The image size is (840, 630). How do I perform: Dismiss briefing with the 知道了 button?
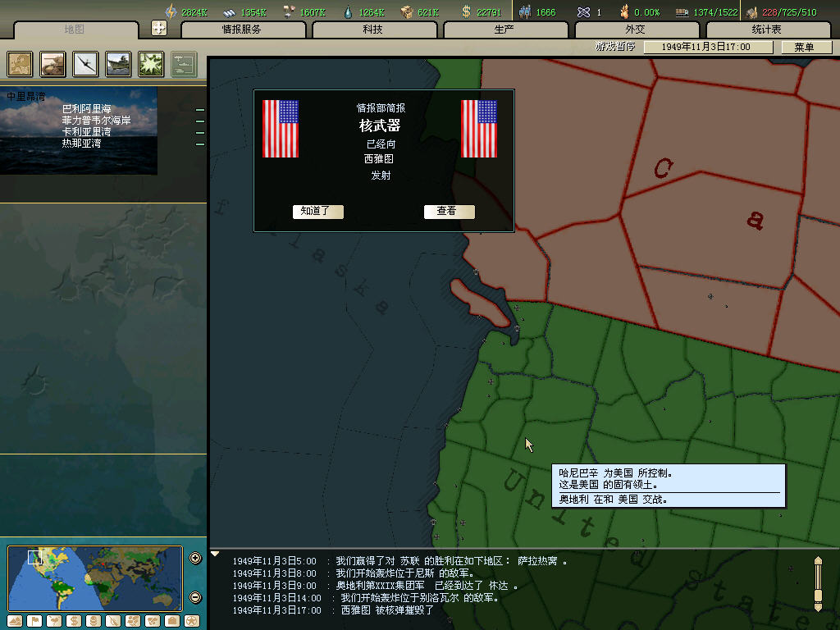point(317,212)
